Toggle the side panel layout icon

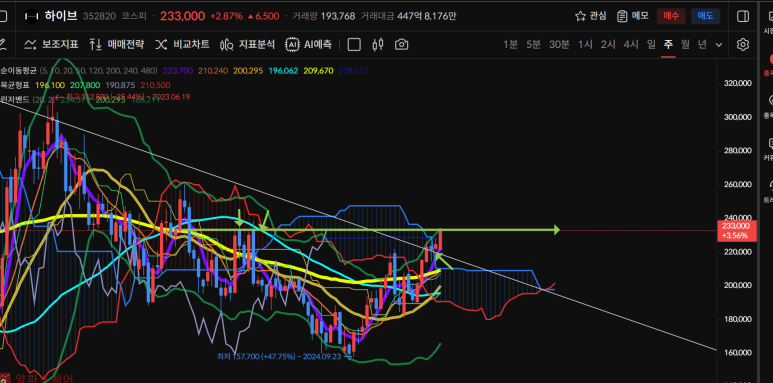point(742,16)
